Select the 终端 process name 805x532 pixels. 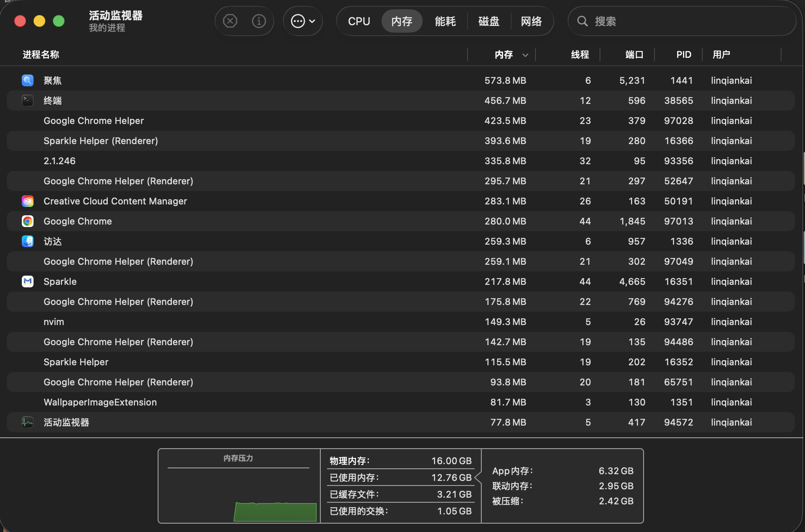click(x=52, y=101)
